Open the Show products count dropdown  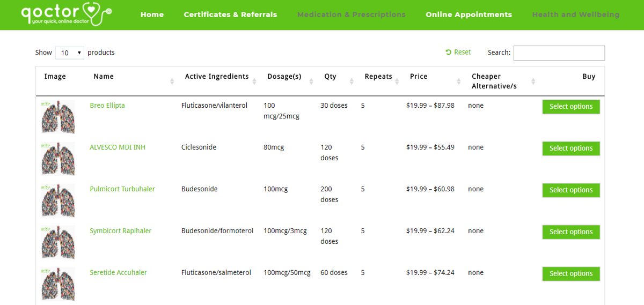[x=70, y=53]
